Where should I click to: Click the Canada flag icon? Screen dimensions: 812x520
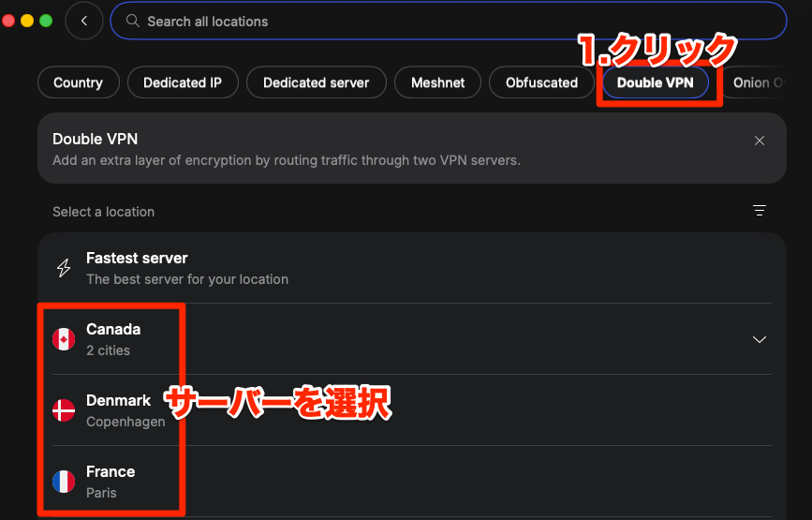point(64,339)
